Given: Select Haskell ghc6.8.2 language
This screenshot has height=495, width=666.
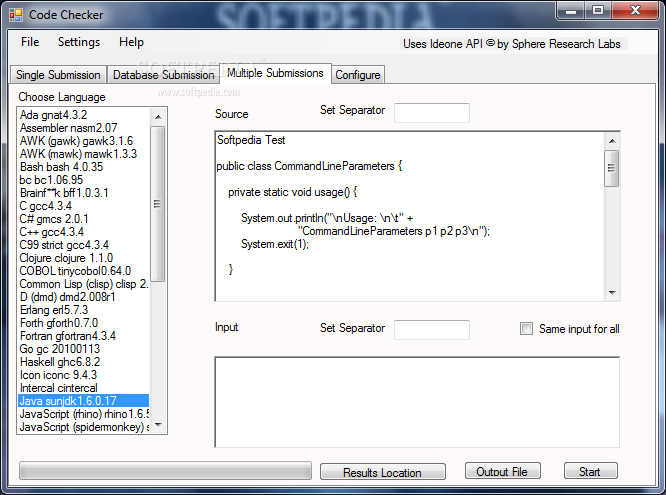Looking at the screenshot, I should pos(84,362).
